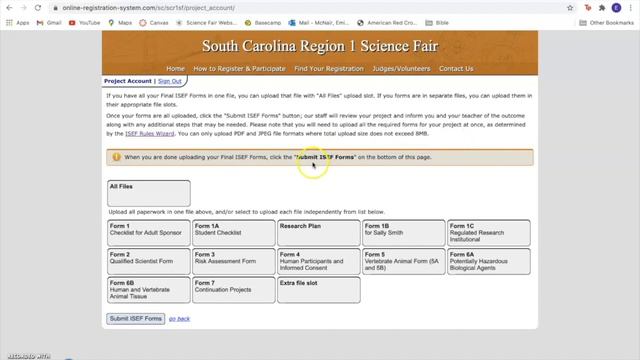
Task: Open the Judges/Volunteers menu item
Action: point(401,69)
